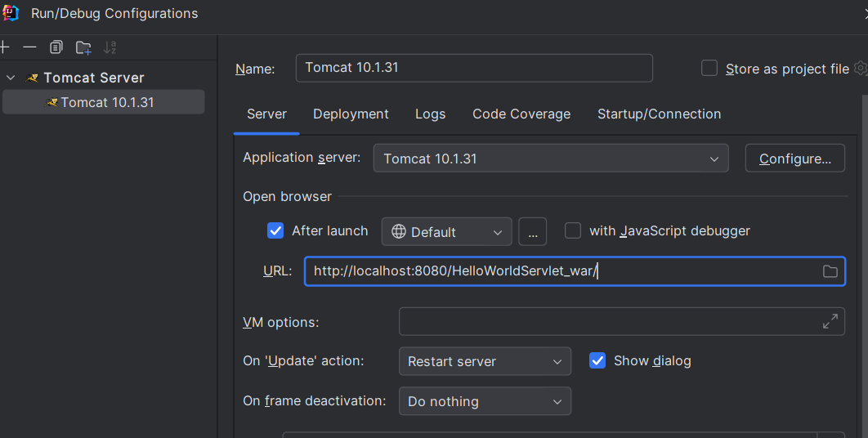Toggle Store as project file checkbox
Screen dimensions: 868x438
click(x=709, y=68)
